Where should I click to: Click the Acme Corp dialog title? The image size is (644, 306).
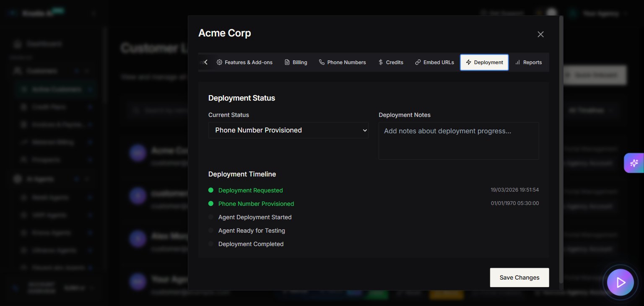tap(225, 33)
